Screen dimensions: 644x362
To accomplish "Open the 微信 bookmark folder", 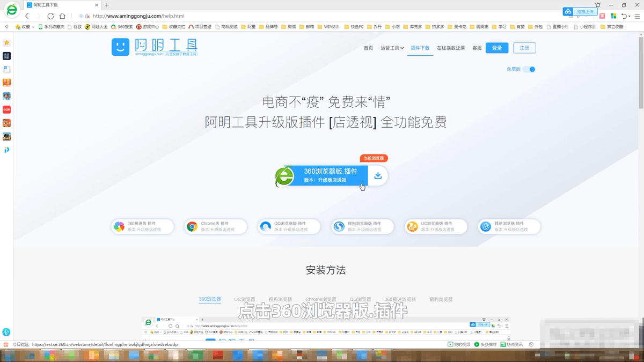I will 288,26.
